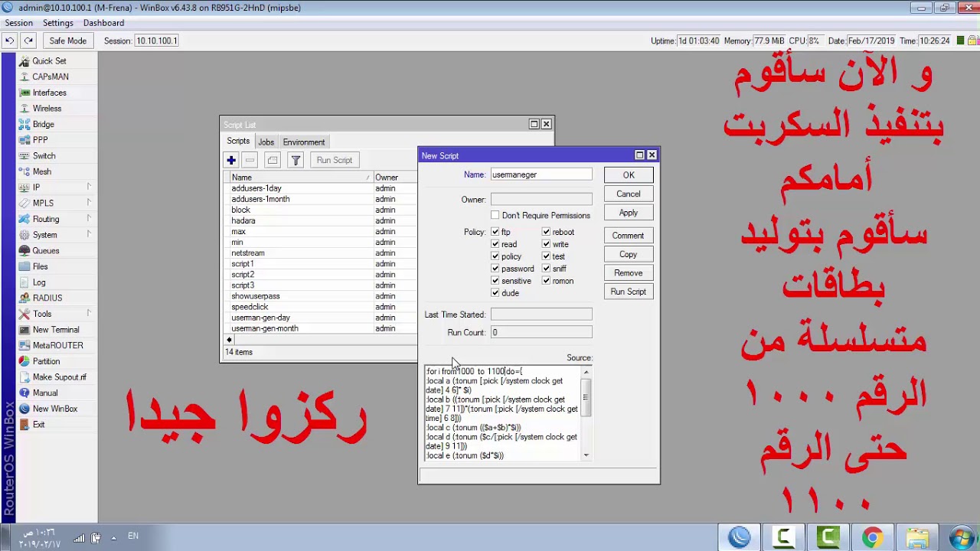
Task: Click the Apply button
Action: [629, 213]
